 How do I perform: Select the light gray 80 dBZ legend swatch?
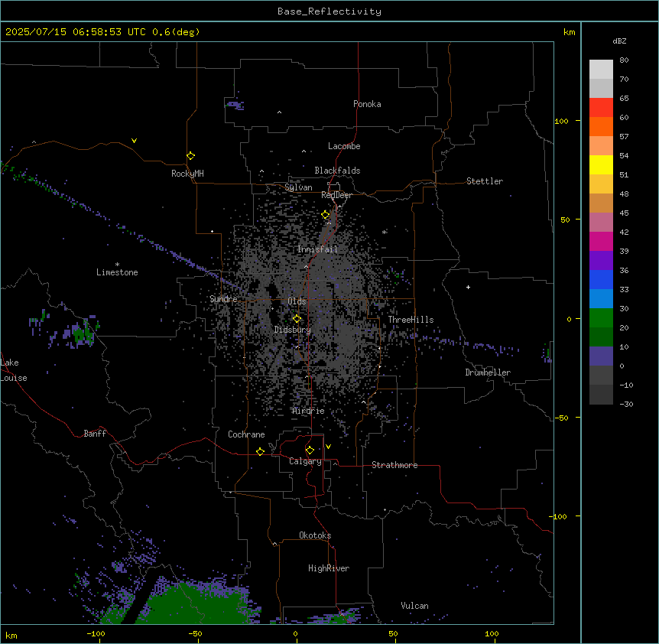[x=601, y=69]
